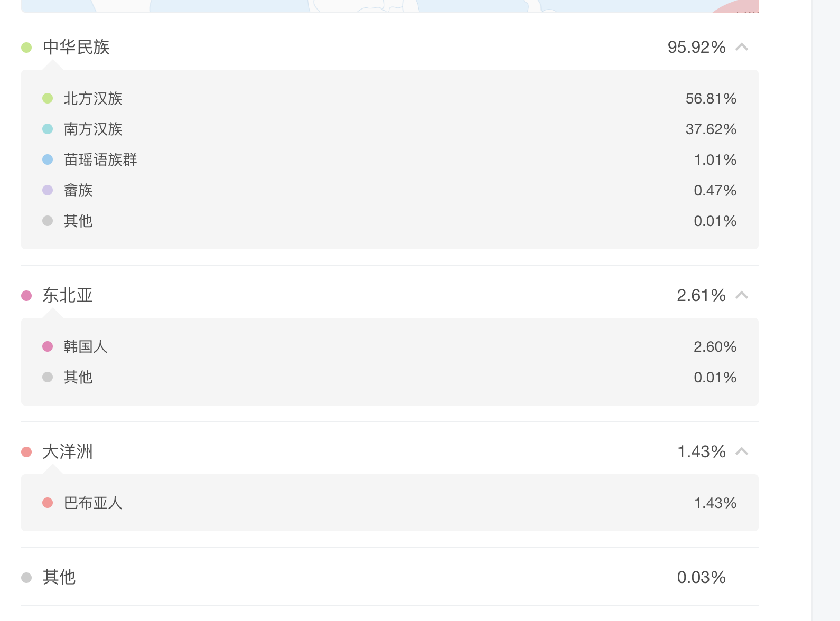Screen dimensions: 840x621
Task: Click the teal dot beside 南方汉族
Action: click(48, 129)
